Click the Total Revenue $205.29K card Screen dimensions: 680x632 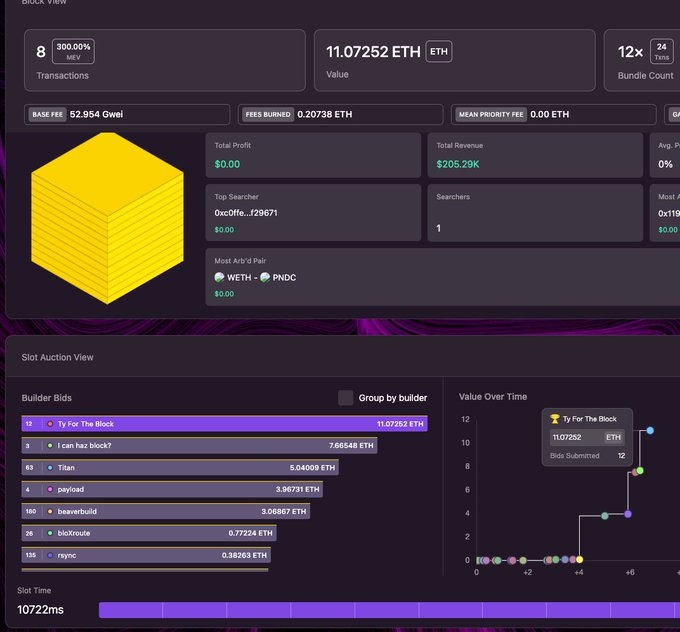[x=535, y=155]
